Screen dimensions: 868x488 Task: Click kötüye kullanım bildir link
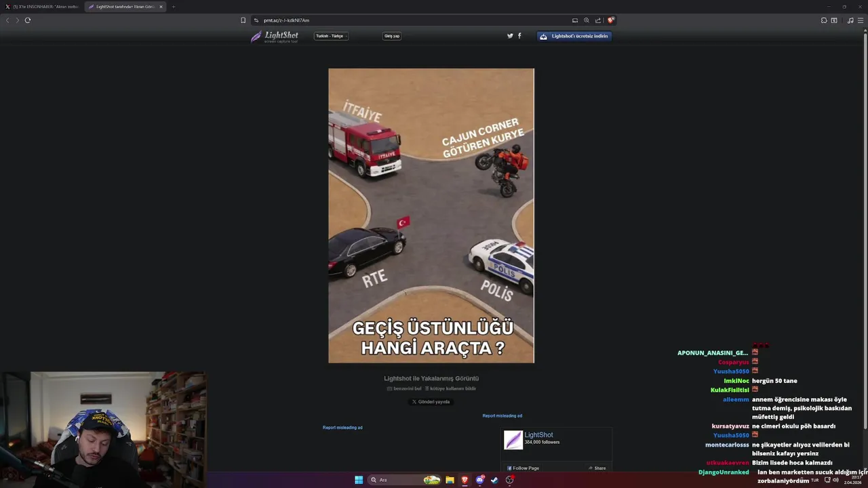pyautogui.click(x=450, y=388)
